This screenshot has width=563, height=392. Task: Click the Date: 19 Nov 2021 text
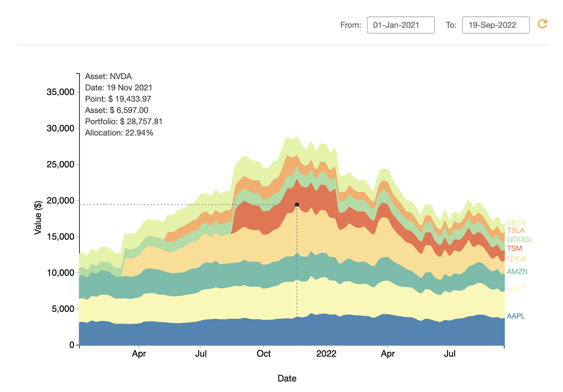point(119,88)
